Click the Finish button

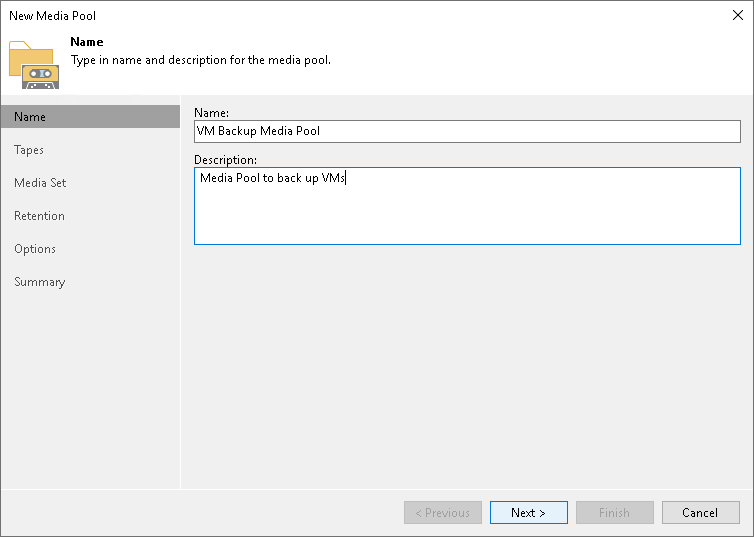pos(615,512)
